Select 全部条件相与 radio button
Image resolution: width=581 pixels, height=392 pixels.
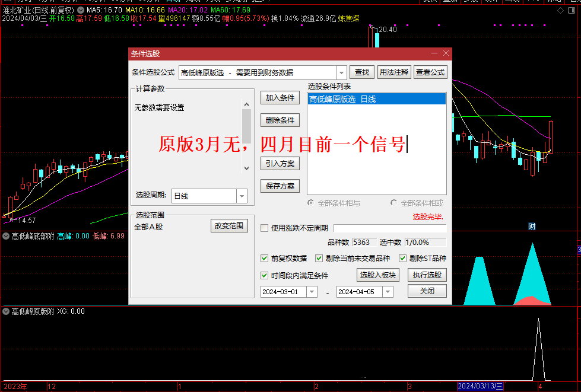(310, 203)
